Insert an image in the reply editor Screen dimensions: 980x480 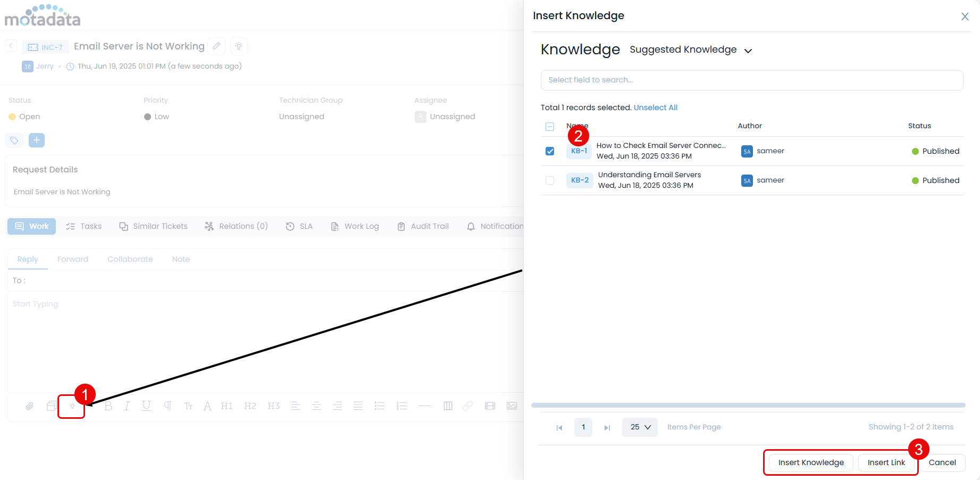(511, 406)
